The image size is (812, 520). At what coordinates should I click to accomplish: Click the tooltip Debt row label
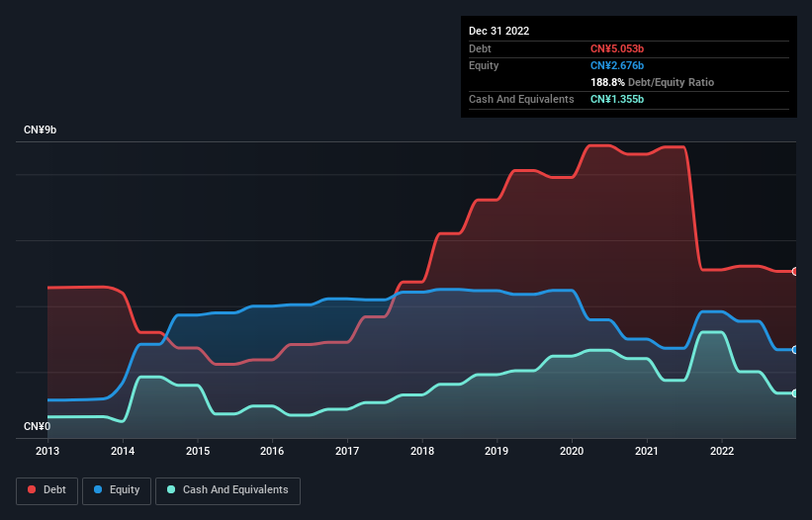pyautogui.click(x=480, y=48)
